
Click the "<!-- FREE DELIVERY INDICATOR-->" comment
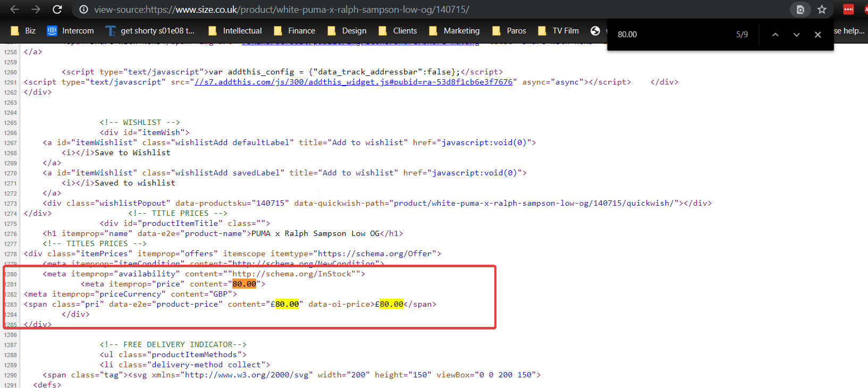point(173,344)
